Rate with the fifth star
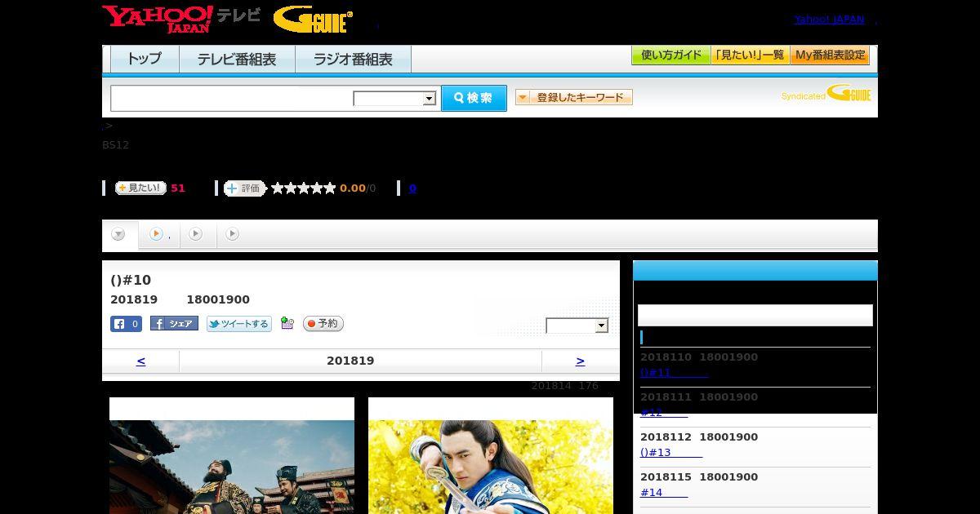The width and height of the screenshot is (980, 514). (x=330, y=188)
